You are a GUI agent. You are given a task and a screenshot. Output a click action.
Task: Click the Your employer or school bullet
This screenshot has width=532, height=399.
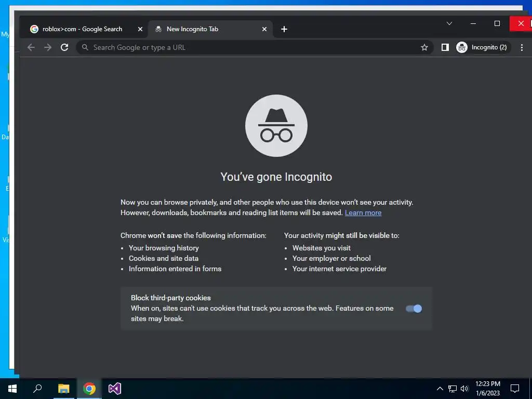(x=331, y=259)
